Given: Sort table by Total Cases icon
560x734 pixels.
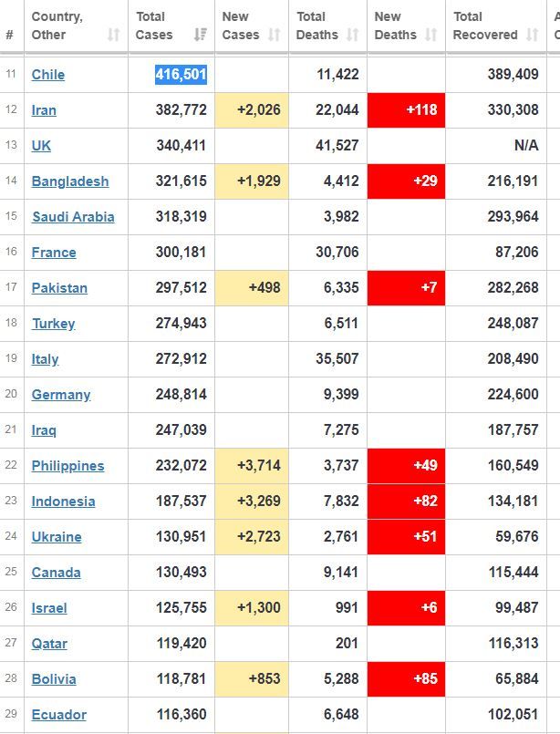Looking at the screenshot, I should coord(200,35).
